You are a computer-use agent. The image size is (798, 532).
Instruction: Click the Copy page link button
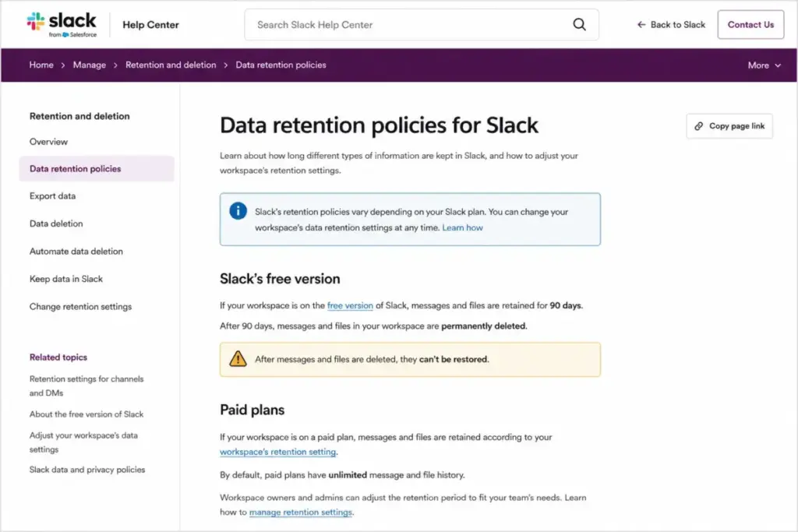point(729,126)
